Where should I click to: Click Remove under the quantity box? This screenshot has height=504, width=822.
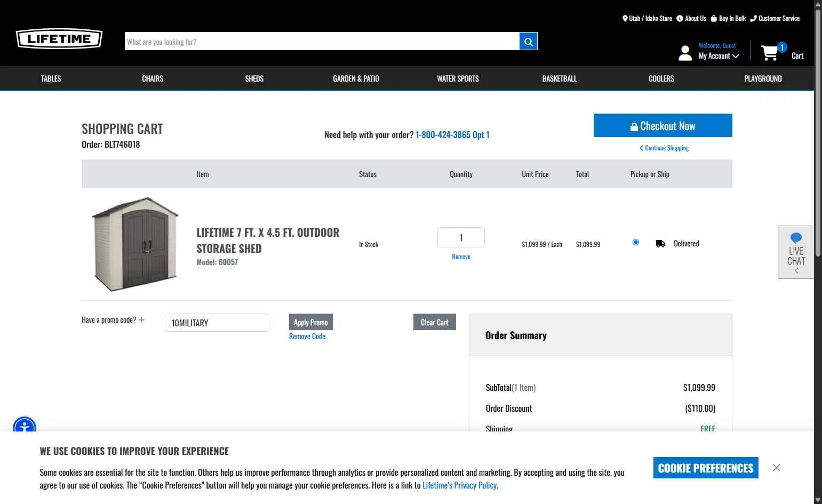click(x=461, y=257)
